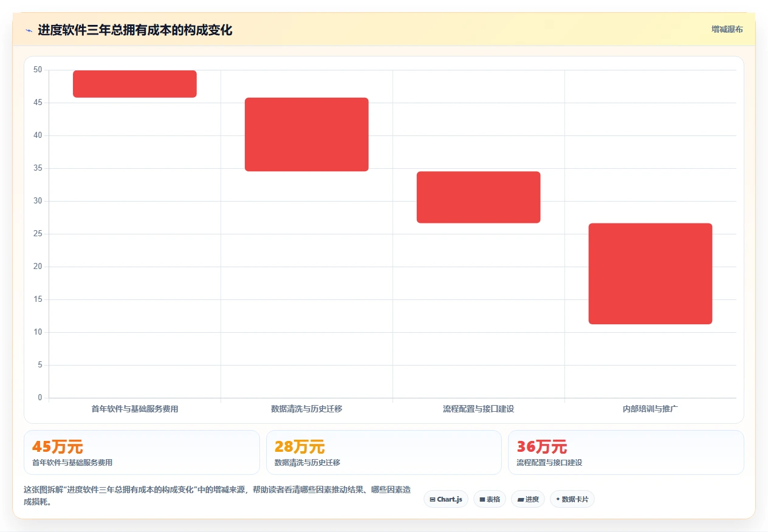Select the 流程配置与接口建设 red bar
The image size is (768, 532).
click(479, 197)
